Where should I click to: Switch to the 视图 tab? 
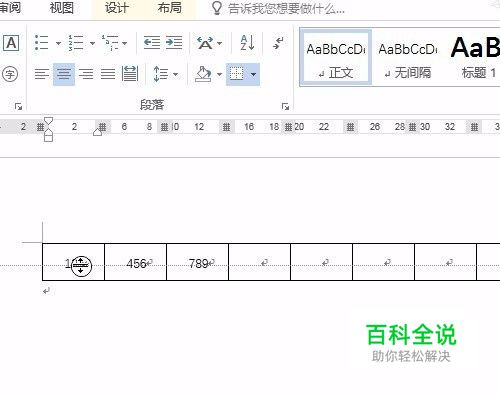point(61,7)
